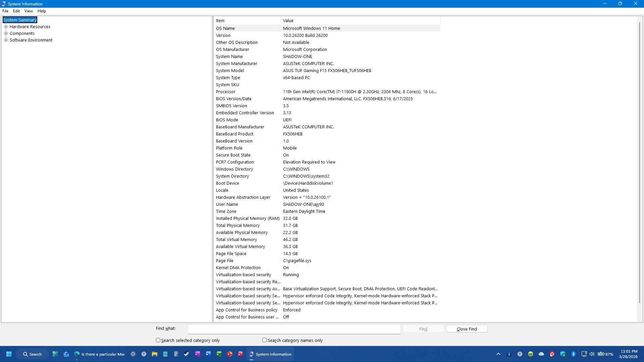Launch 1Password from the taskbar
This screenshot has height=362, width=644.
pyautogui.click(x=144, y=354)
